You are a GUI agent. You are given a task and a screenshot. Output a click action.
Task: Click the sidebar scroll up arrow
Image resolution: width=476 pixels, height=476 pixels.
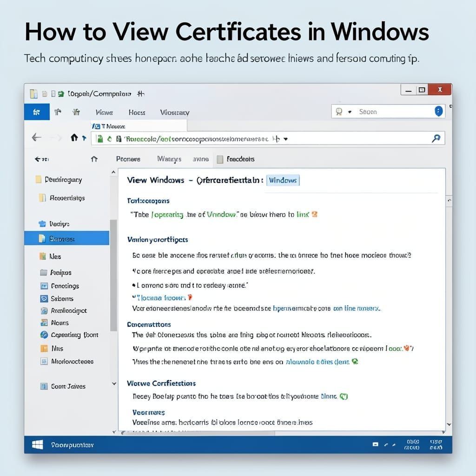113,172
